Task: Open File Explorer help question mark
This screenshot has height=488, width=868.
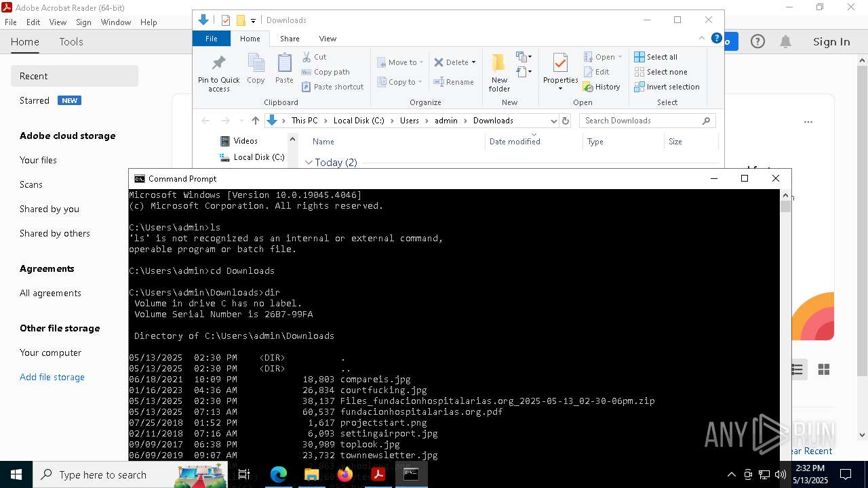Action: pyautogui.click(x=716, y=39)
